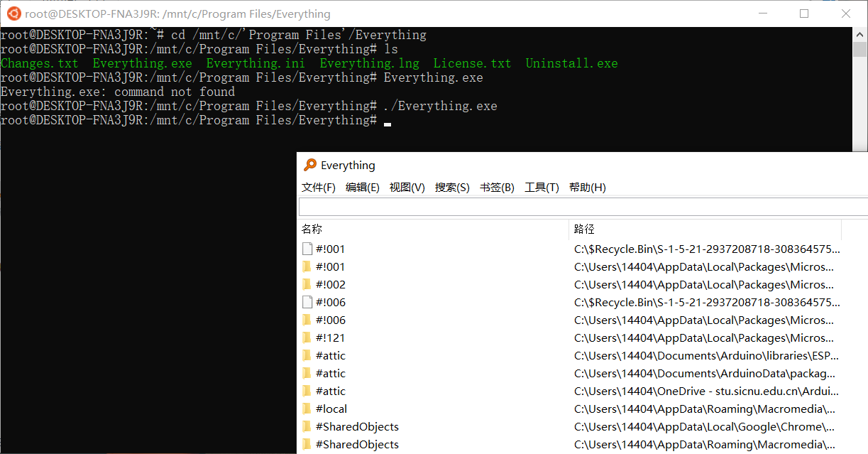The height and width of the screenshot is (454, 868).
Task: Click the folder icon next to the Arduino #attic entry
Action: click(x=307, y=355)
